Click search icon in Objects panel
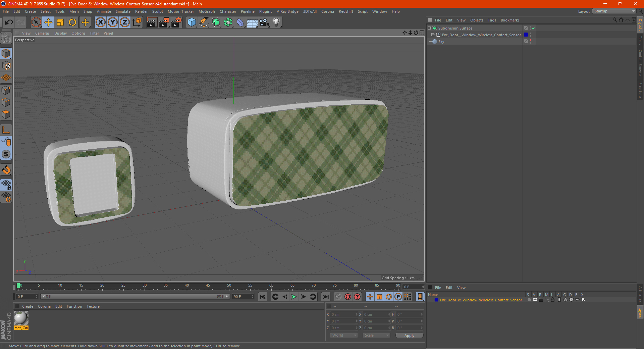Viewport: 644px width, 349px height. (x=615, y=20)
